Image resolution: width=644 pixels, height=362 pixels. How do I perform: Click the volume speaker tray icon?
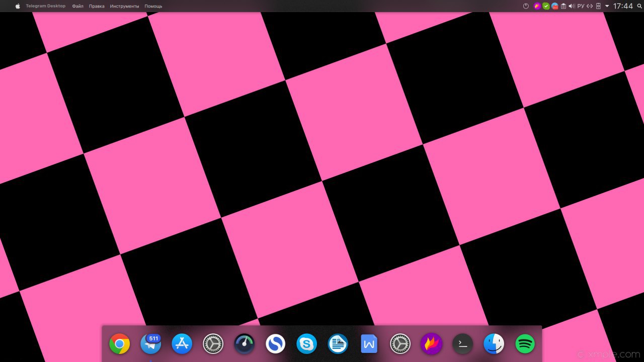click(x=572, y=6)
